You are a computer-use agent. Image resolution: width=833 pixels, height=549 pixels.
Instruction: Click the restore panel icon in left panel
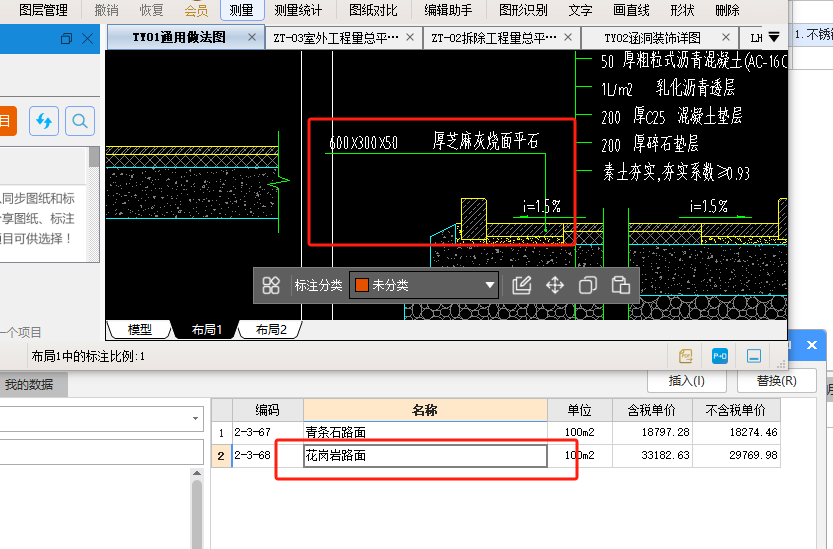coord(66,38)
